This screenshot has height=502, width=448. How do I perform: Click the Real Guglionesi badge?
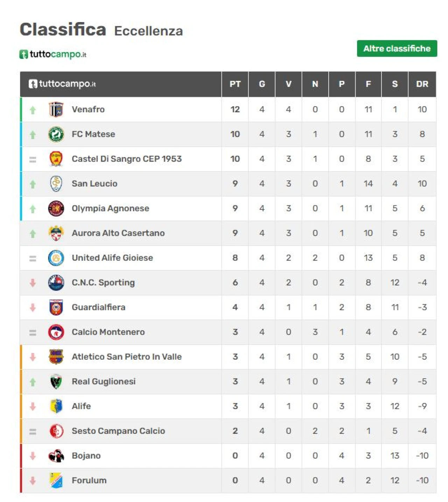pyautogui.click(x=56, y=382)
